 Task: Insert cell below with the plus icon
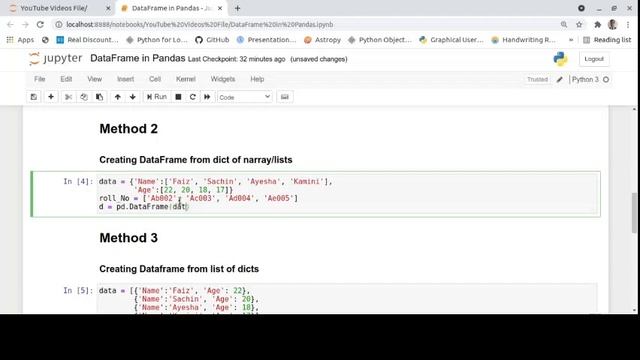pos(51,97)
